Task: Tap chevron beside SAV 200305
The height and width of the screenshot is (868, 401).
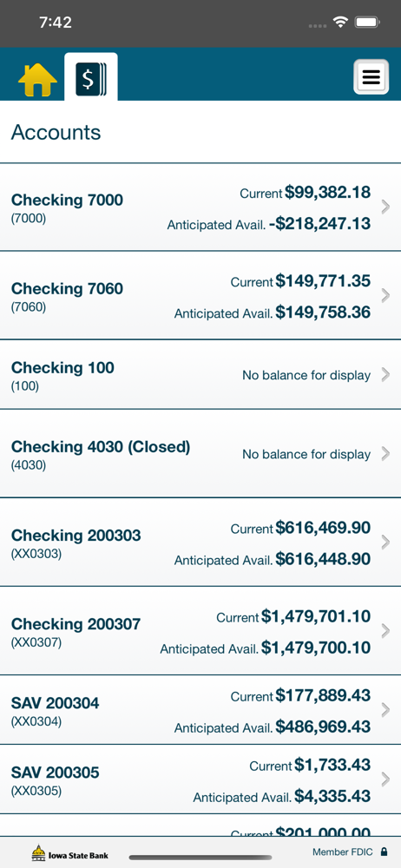Action: coord(386,779)
